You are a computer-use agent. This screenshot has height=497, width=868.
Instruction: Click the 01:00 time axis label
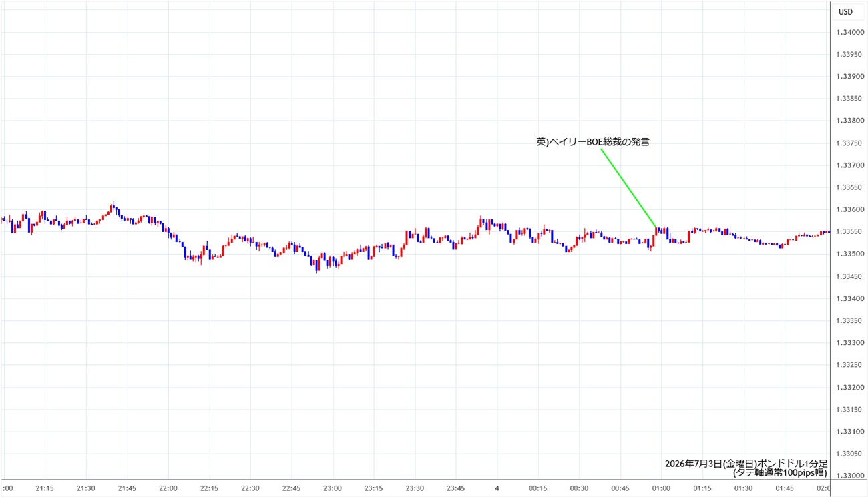click(661, 488)
